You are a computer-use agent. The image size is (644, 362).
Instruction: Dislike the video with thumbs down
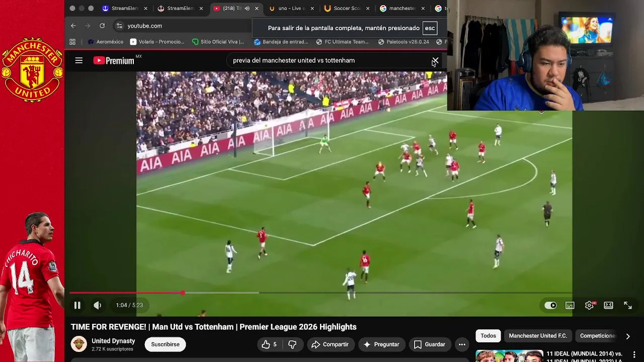292,344
